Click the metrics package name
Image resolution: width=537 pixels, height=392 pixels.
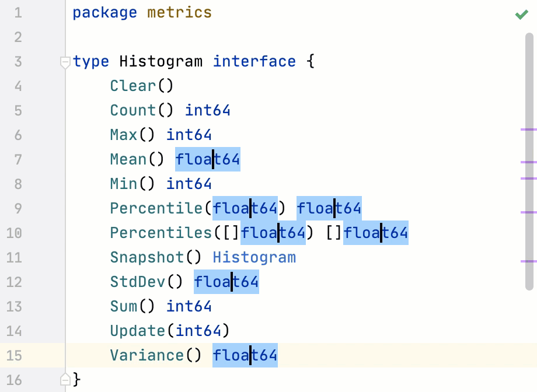179,12
